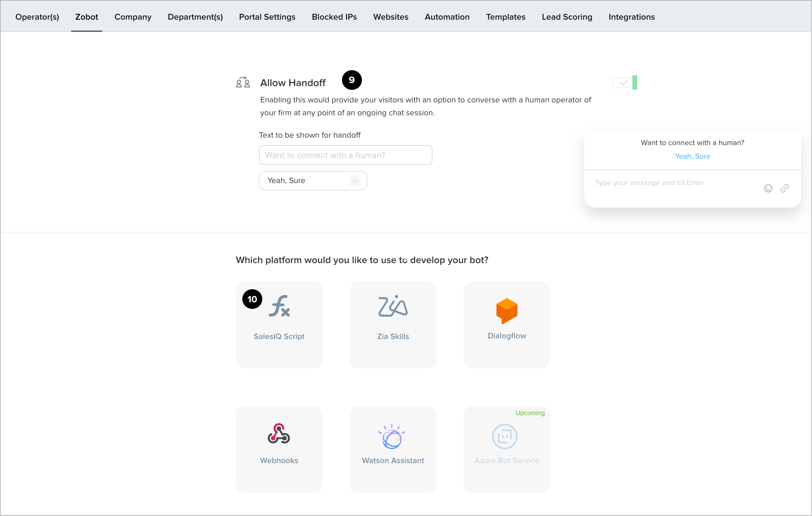This screenshot has height=516, width=812.
Task: Click the Yeah, Sure link in chat preview
Action: tap(692, 156)
